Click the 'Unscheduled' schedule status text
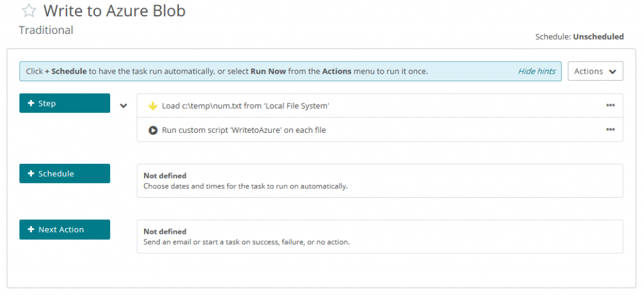The width and height of the screenshot is (644, 296). tap(598, 37)
